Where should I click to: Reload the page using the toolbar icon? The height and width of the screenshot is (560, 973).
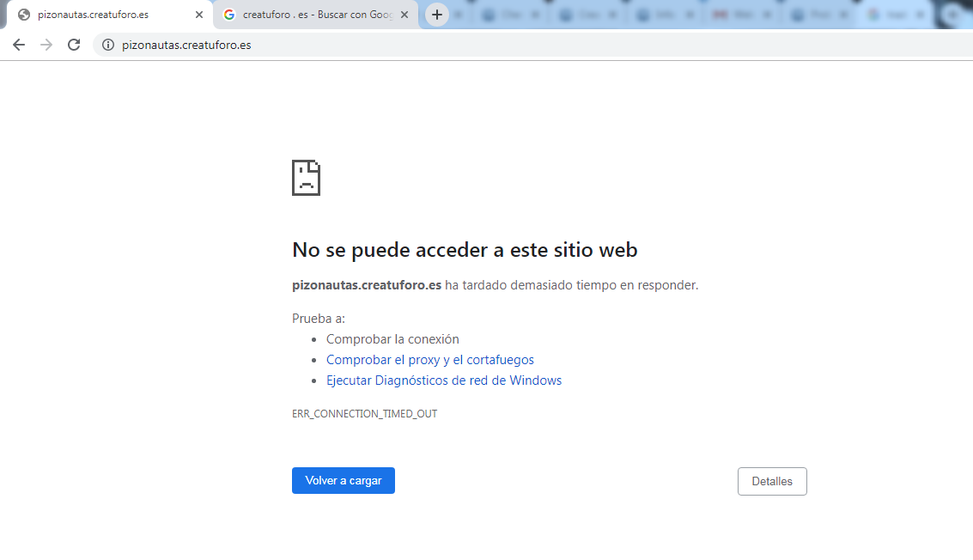(74, 45)
